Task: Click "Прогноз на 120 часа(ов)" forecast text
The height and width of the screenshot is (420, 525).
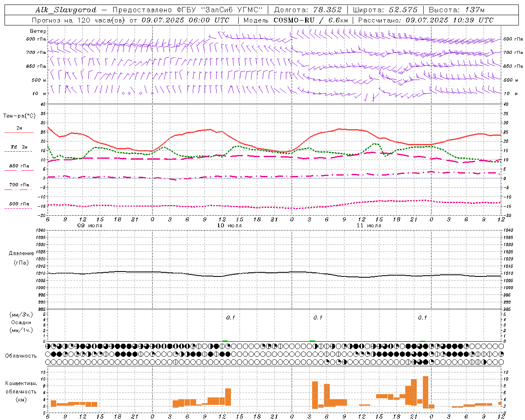Action: click(79, 20)
